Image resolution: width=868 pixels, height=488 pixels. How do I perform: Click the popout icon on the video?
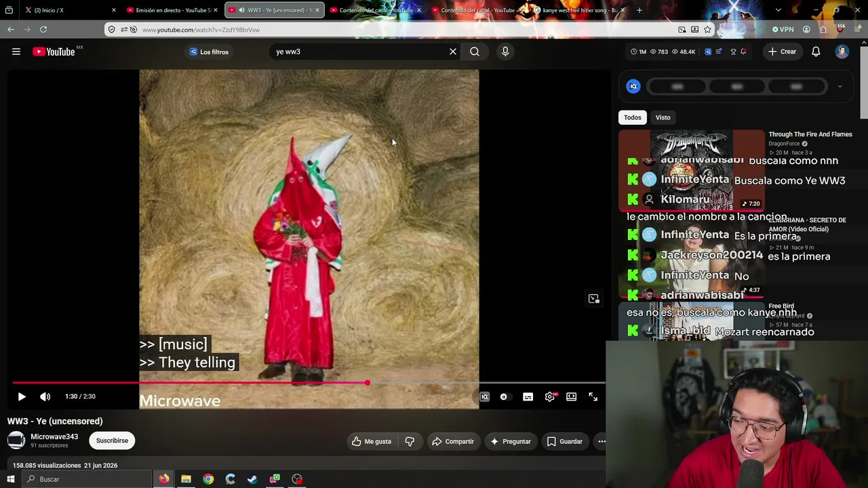(x=594, y=299)
